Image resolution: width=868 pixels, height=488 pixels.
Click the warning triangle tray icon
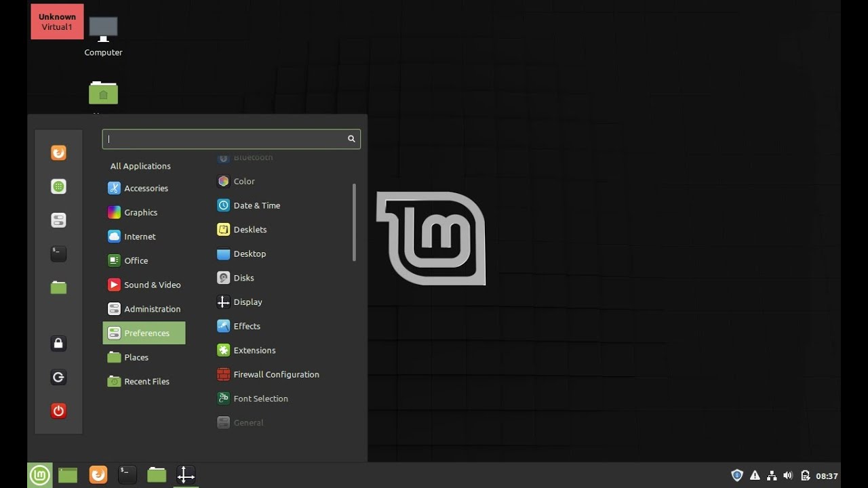(754, 476)
